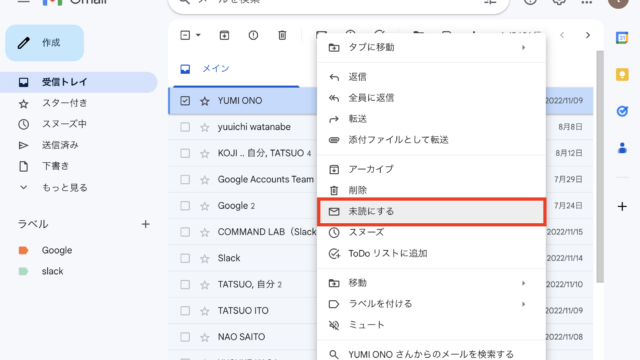
Task: Choose 削除 from the context menu
Action: [431, 190]
